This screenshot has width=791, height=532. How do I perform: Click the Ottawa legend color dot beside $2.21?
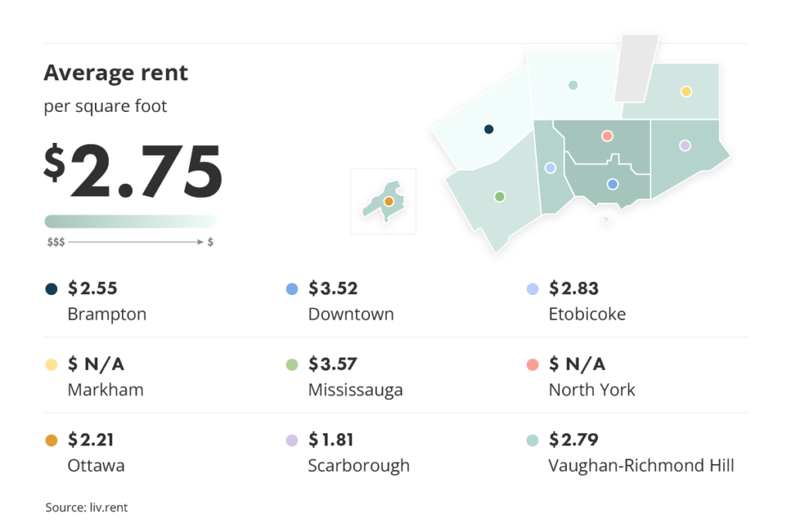point(51,441)
